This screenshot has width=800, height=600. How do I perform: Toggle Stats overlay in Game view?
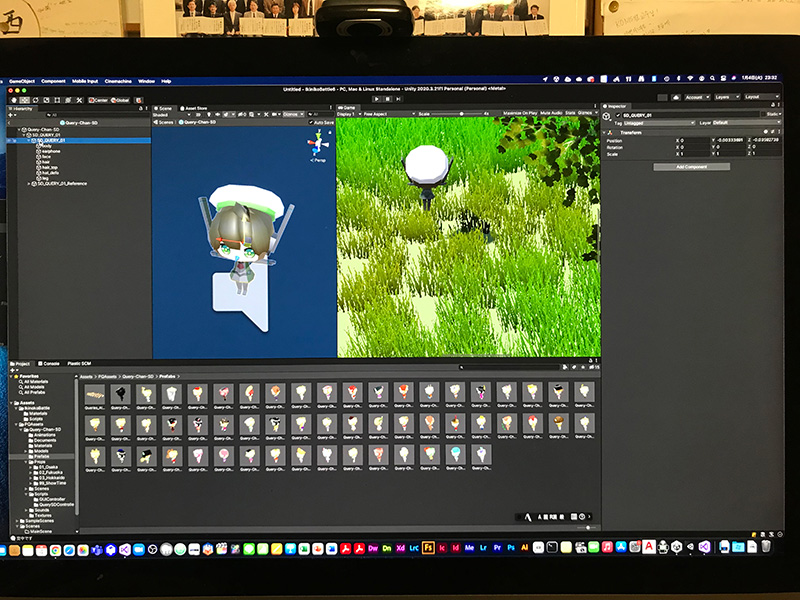click(x=570, y=113)
